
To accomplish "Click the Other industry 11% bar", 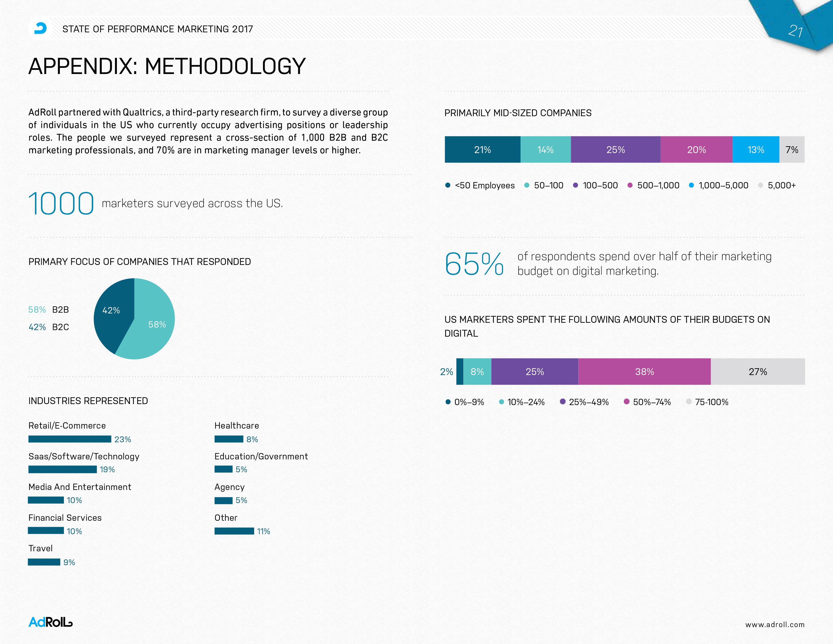I will coord(234,531).
